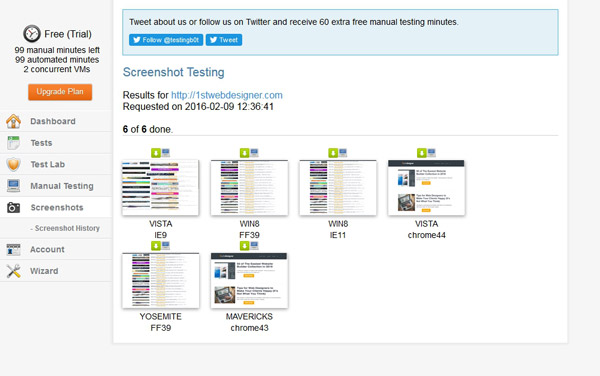Click the clock icon beside Free (Trial)
Screen dimensions: 600x376
coord(32,34)
